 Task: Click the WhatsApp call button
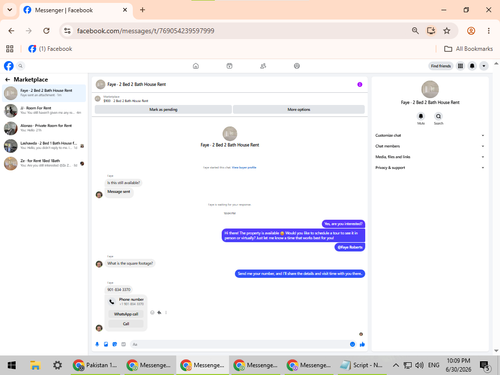(x=126, y=314)
